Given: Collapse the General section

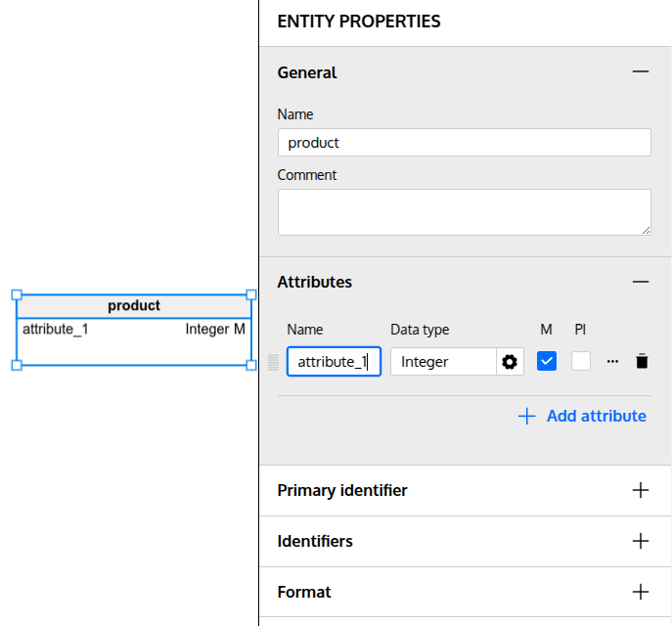Looking at the screenshot, I should tap(641, 72).
